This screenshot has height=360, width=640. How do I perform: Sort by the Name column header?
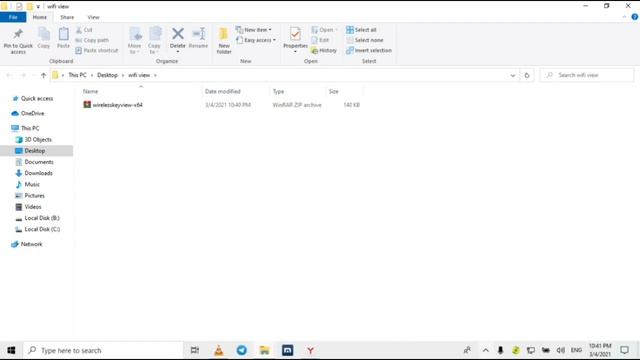click(x=91, y=91)
